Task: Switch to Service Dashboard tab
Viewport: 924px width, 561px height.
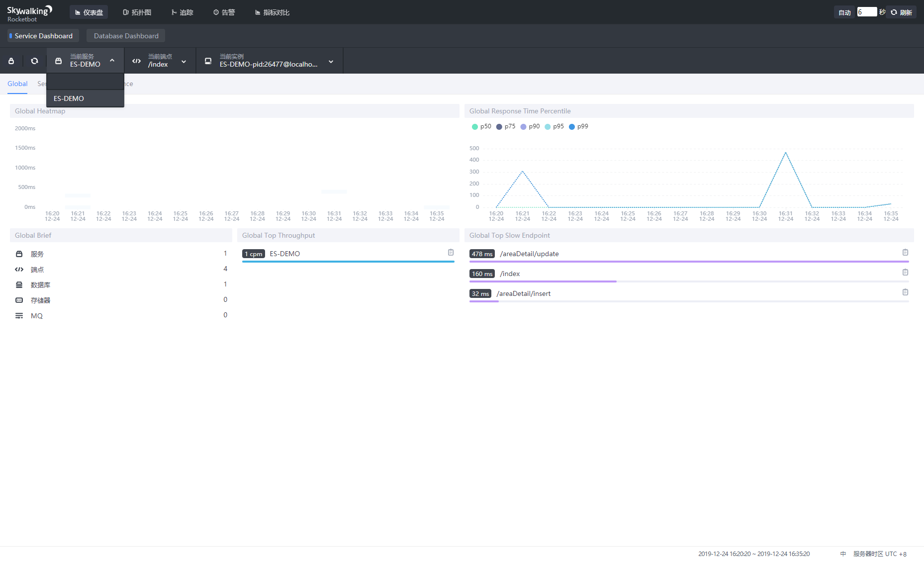Action: coord(43,36)
